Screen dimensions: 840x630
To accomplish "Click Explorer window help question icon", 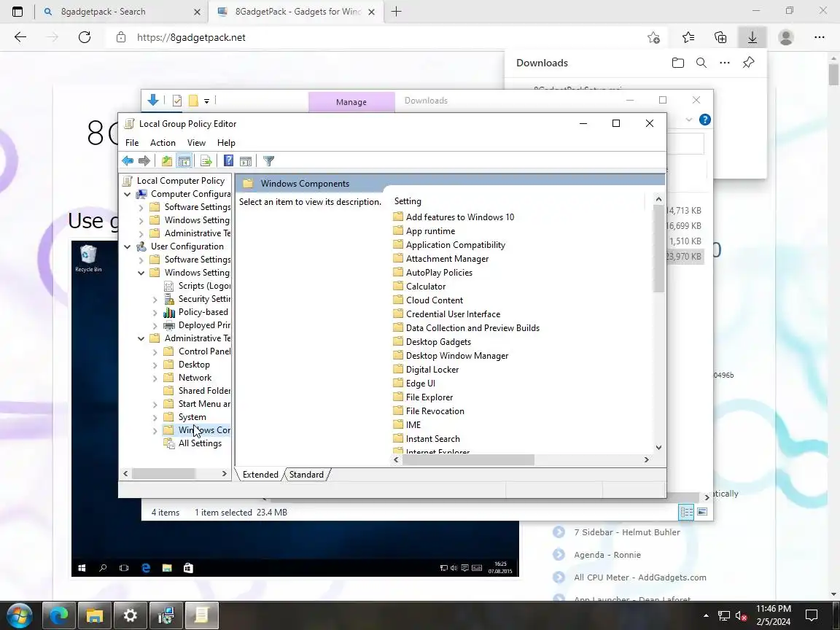I will tap(705, 120).
